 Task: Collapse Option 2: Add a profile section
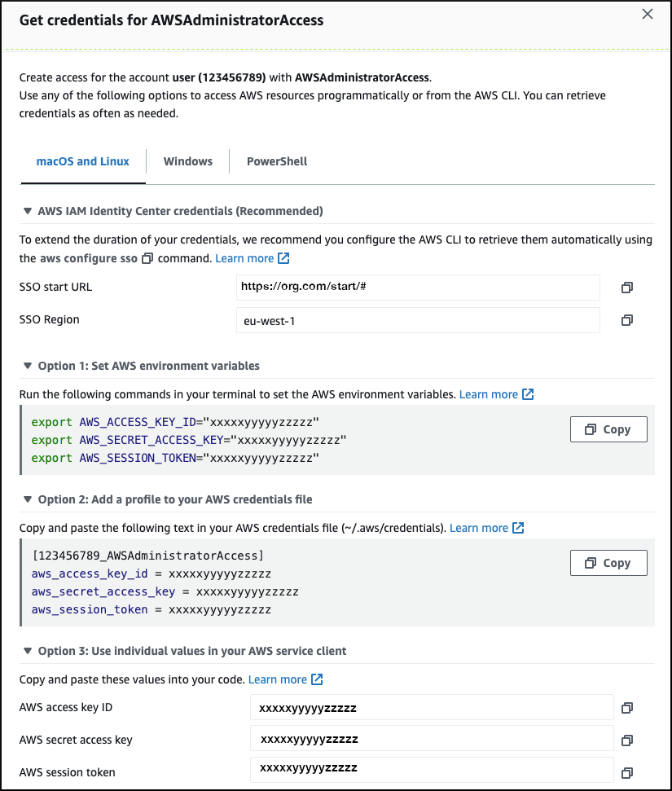pyautogui.click(x=28, y=500)
